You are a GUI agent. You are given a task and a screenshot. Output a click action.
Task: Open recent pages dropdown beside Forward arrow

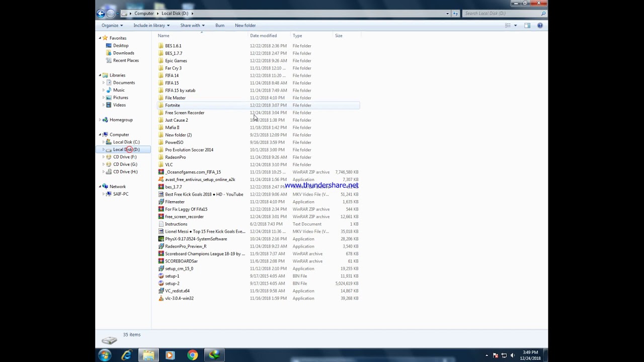point(119,14)
